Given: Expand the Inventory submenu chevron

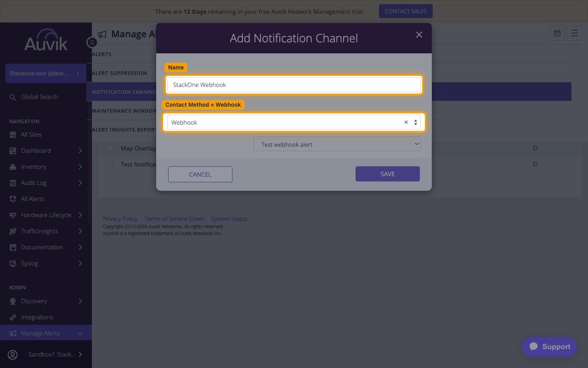Looking at the screenshot, I should (80, 167).
